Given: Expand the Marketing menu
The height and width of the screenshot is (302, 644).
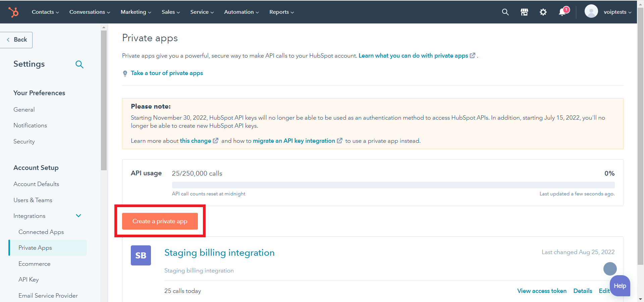Looking at the screenshot, I should pos(136,12).
